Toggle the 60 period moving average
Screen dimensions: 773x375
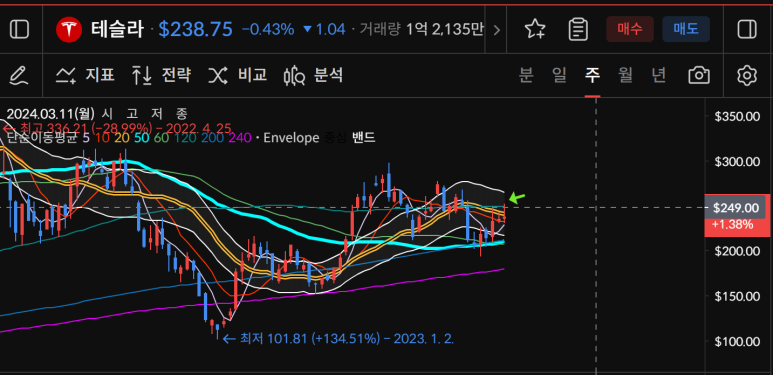click(161, 138)
